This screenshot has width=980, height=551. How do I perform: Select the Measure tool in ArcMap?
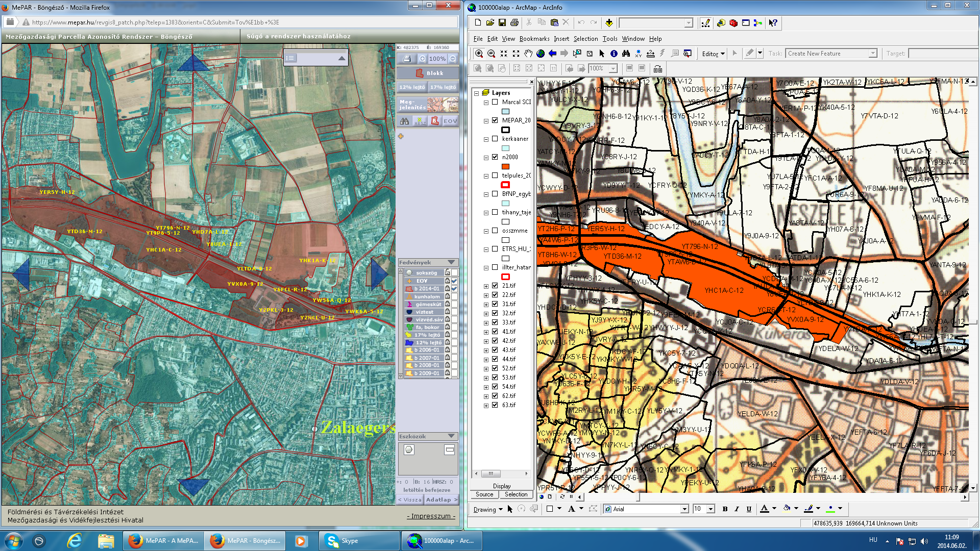(651, 54)
